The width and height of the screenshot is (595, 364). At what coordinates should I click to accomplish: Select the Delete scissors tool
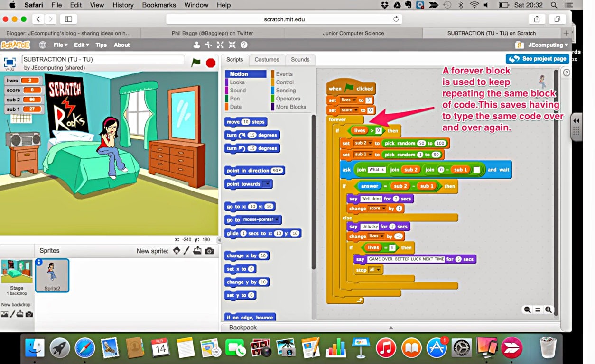pyautogui.click(x=208, y=45)
